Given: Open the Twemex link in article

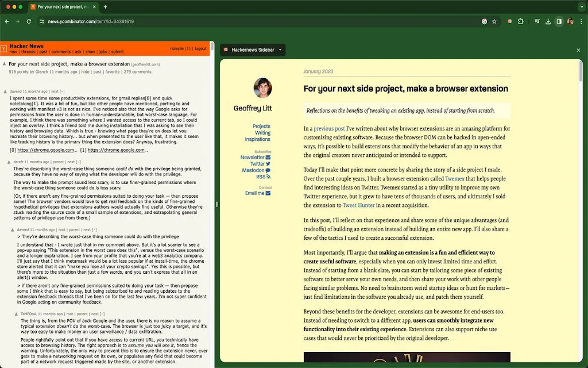Looking at the screenshot, I should [x=455, y=178].
